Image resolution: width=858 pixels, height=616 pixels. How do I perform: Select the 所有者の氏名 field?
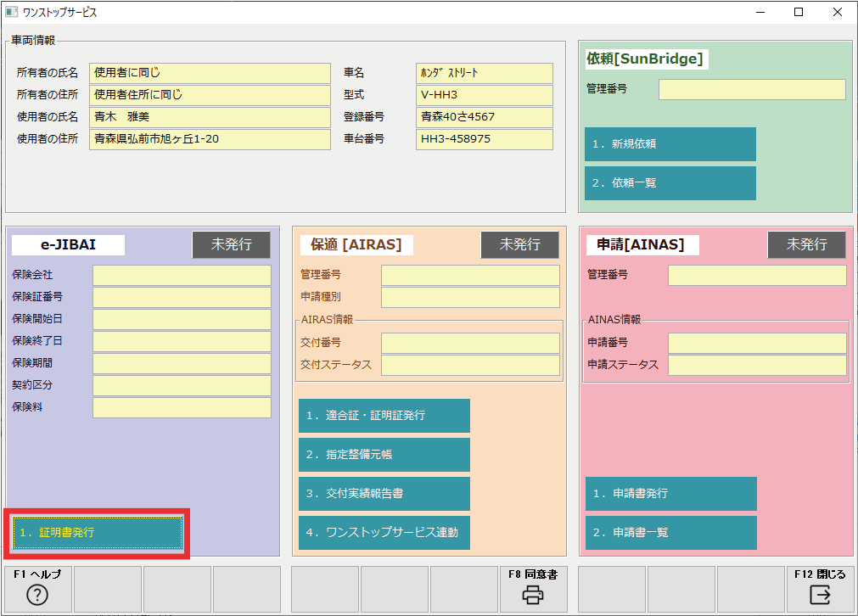tap(210, 73)
